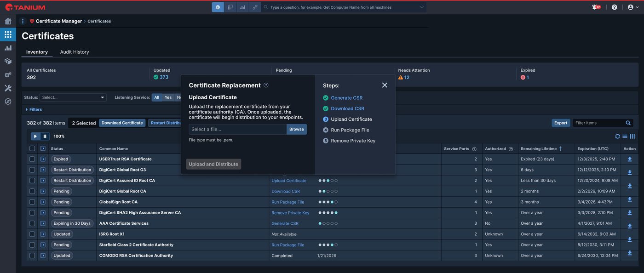Click the help icon next to Certificate Replacement
The image size is (644, 273).
coord(266,85)
